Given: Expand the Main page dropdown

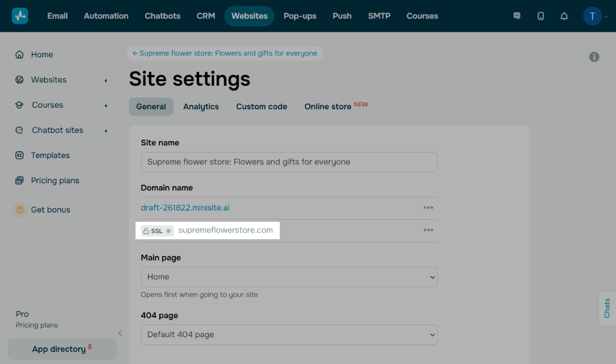Looking at the screenshot, I should [x=289, y=277].
